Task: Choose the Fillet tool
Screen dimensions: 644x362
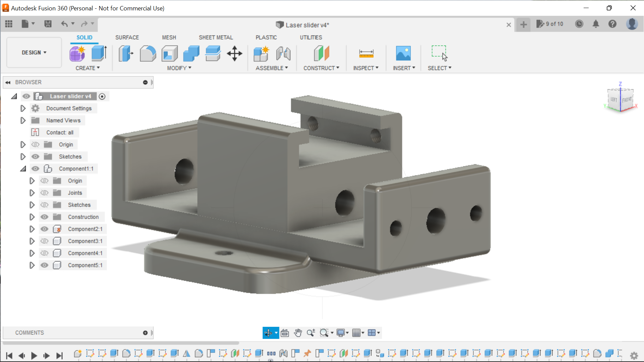Action: [148, 54]
